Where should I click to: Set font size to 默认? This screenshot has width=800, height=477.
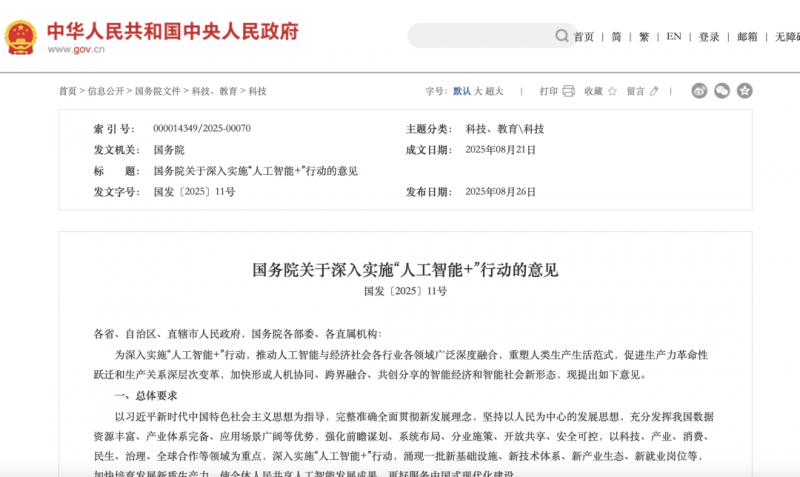tap(461, 91)
